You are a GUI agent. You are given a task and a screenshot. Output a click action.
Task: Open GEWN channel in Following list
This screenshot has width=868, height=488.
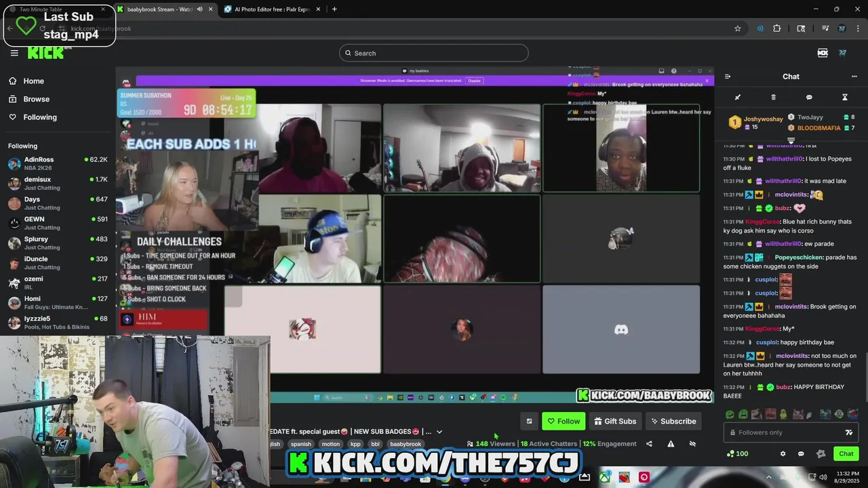click(58, 223)
